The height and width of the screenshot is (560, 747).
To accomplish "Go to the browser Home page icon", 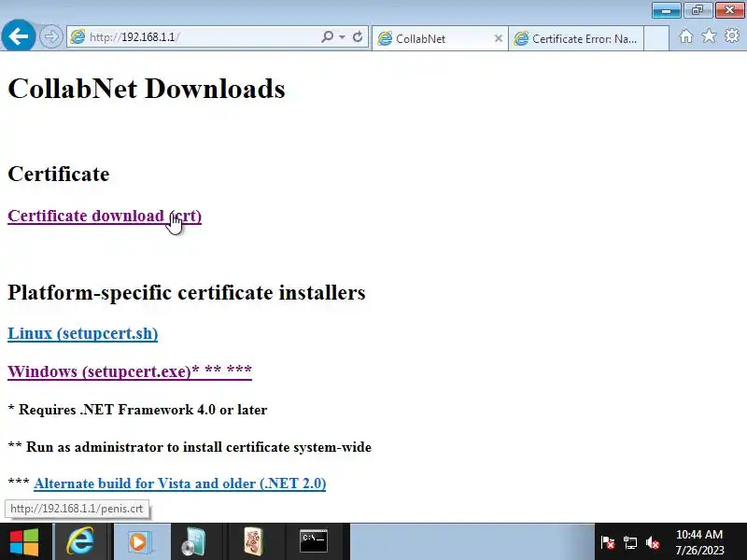I will (x=686, y=36).
